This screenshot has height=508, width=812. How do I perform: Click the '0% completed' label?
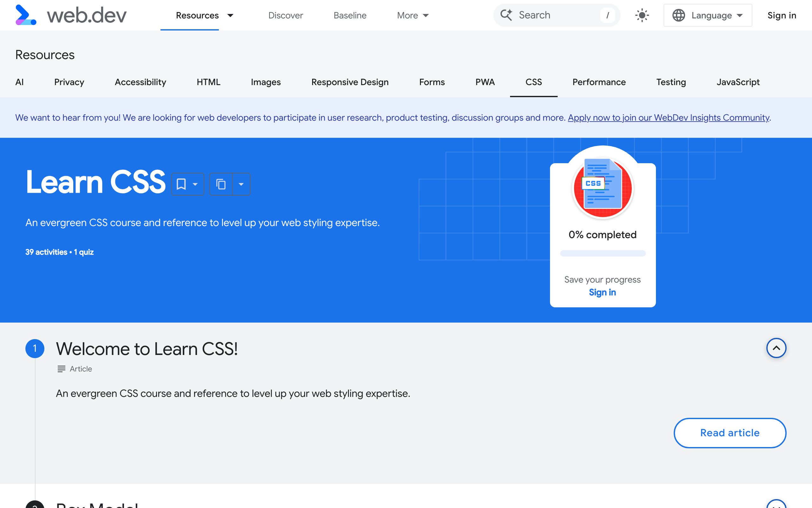[x=603, y=235]
